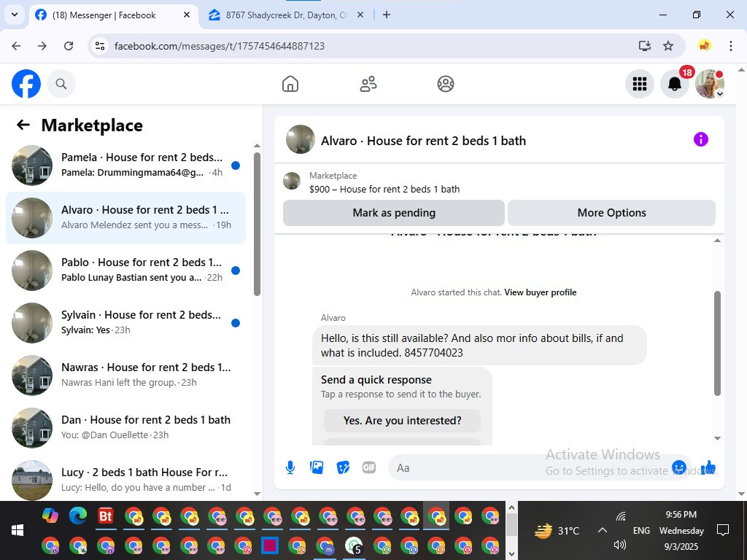Switch to Messenger Facebook browser tab

[104, 15]
